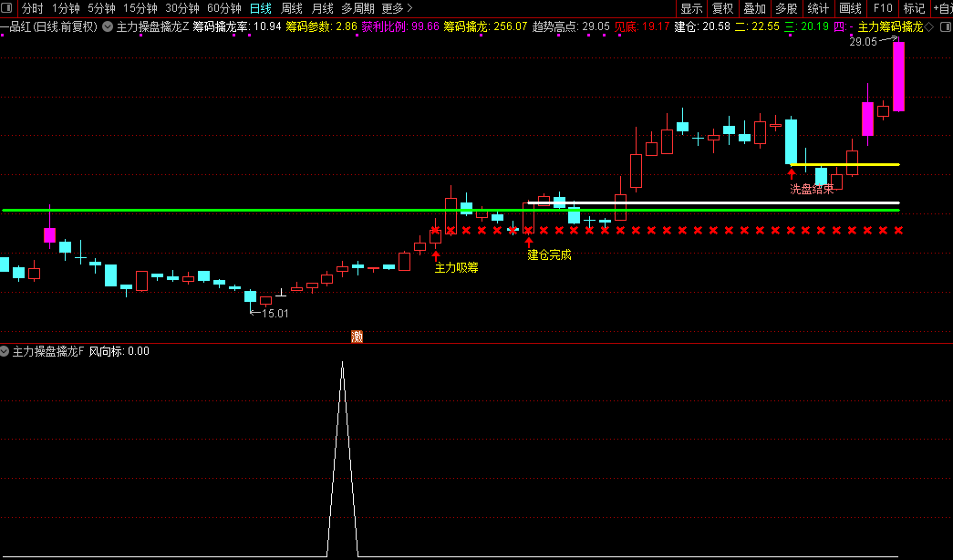Open the 复权 adjustment menu
Screen dimensions: 953x560
(723, 8)
